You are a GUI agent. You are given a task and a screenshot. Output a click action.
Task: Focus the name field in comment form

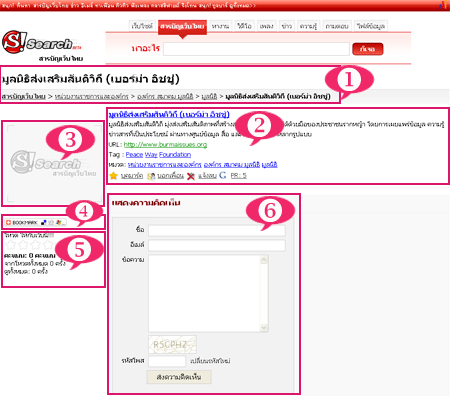coord(217,230)
